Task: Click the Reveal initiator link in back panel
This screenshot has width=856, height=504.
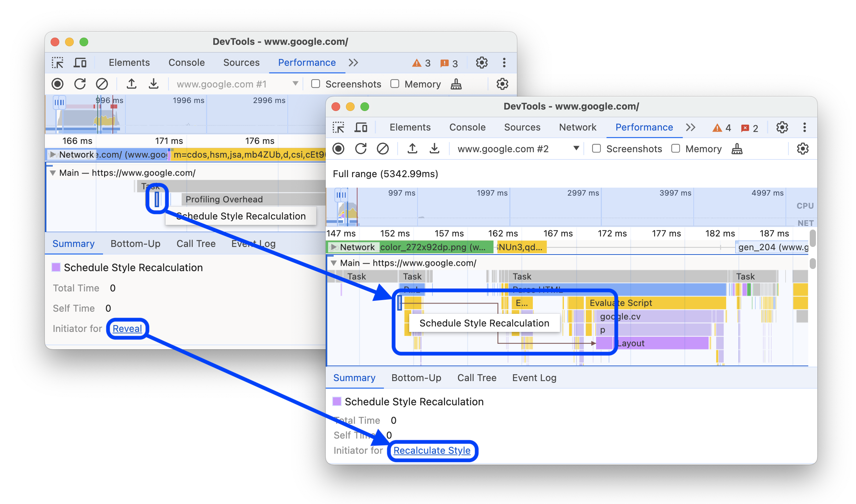Action: click(128, 328)
